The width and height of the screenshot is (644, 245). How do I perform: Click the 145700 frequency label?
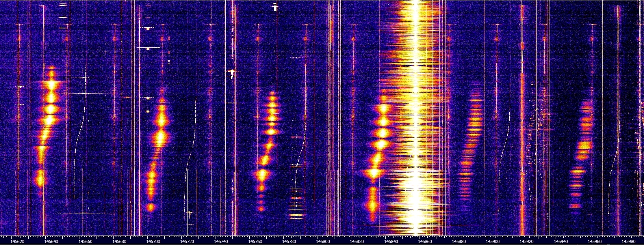153,240
